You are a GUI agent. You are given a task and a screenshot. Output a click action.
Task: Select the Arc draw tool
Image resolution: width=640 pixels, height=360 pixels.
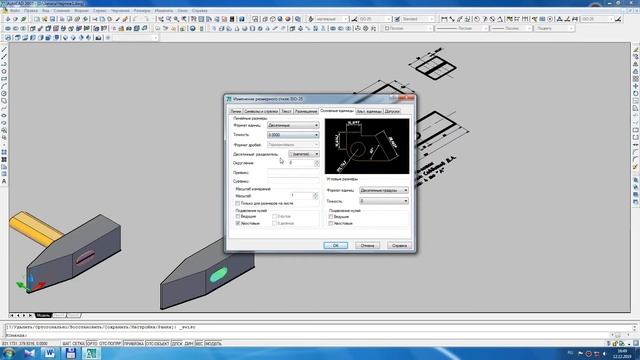tap(4, 86)
